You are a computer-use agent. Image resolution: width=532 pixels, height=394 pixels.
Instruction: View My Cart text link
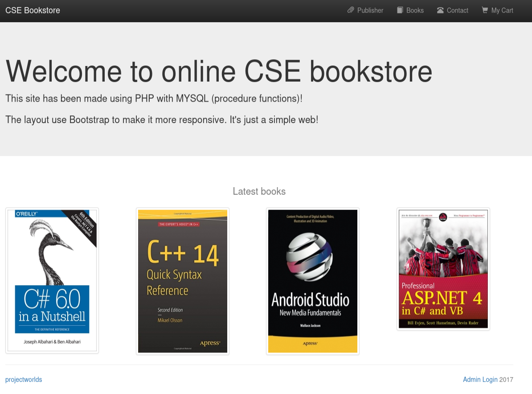pos(502,10)
